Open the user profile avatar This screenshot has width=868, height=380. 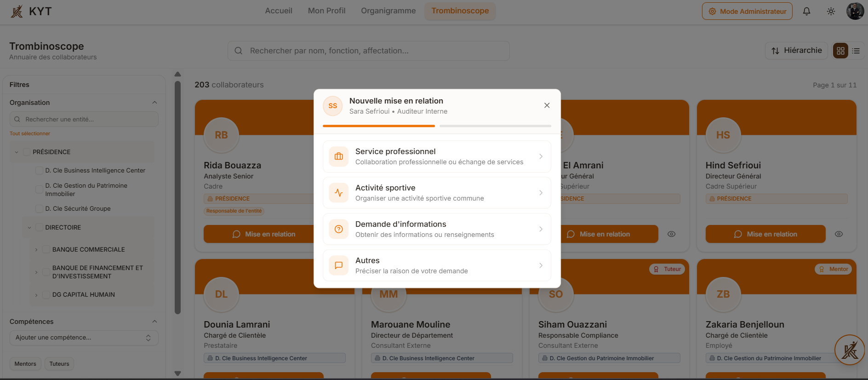[x=855, y=11]
